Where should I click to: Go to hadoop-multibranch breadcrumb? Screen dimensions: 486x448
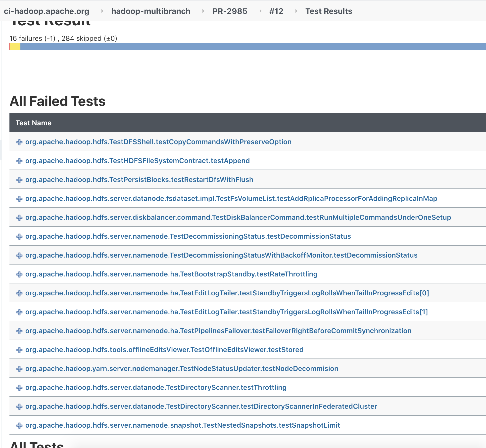(151, 11)
